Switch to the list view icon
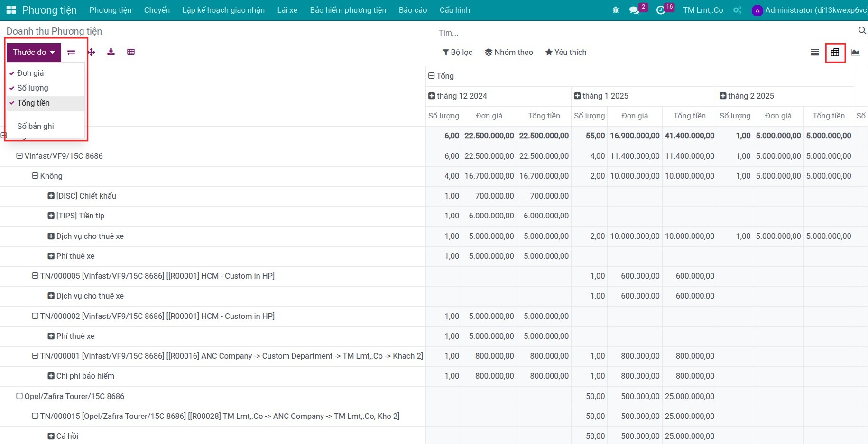This screenshot has height=444, width=868. click(815, 52)
